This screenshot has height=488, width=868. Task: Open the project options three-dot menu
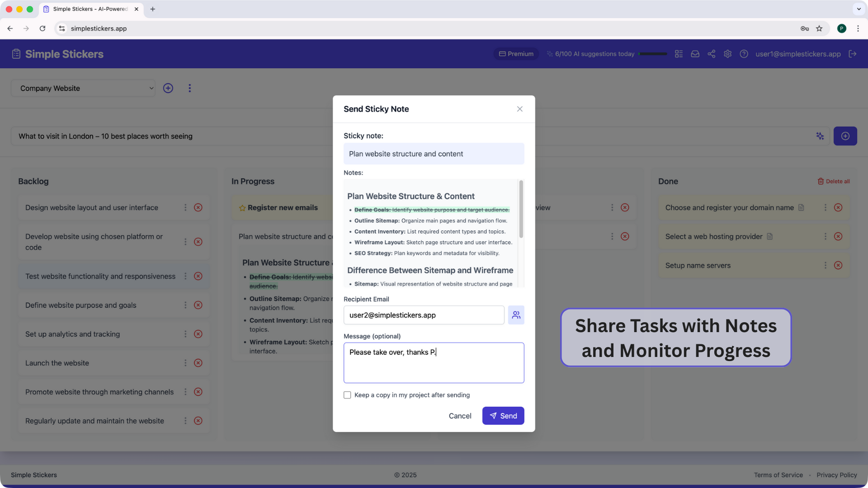[190, 88]
